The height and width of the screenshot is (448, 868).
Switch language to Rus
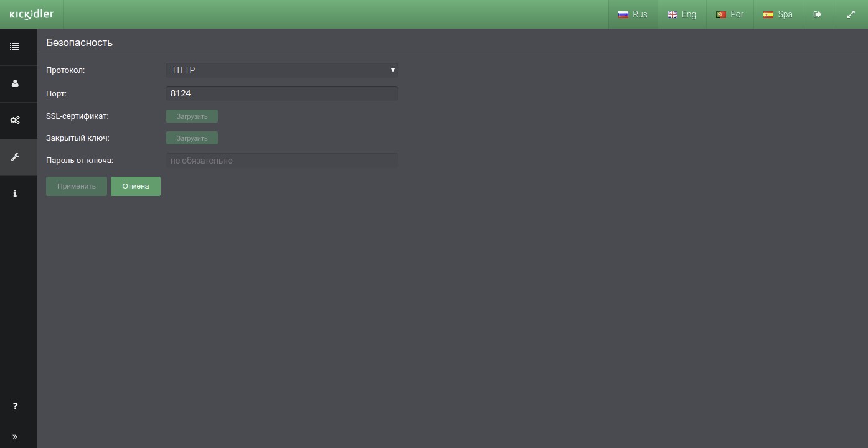[x=633, y=14]
